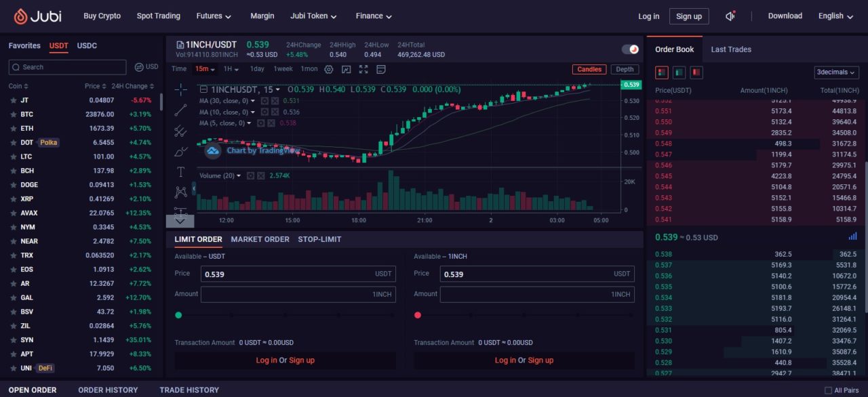Click the currency swap icon next to USD
This screenshot has width=868, height=397.
[x=139, y=67]
